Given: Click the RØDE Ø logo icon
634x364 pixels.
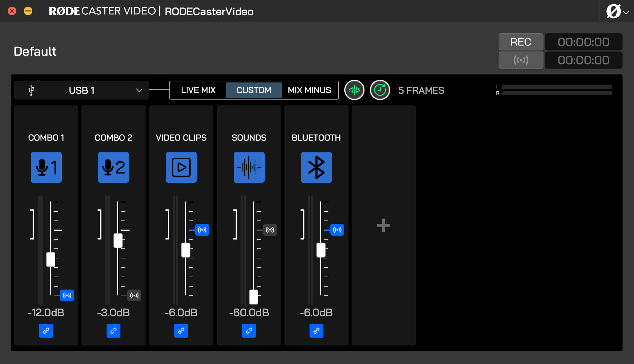Looking at the screenshot, I should click(x=613, y=11).
